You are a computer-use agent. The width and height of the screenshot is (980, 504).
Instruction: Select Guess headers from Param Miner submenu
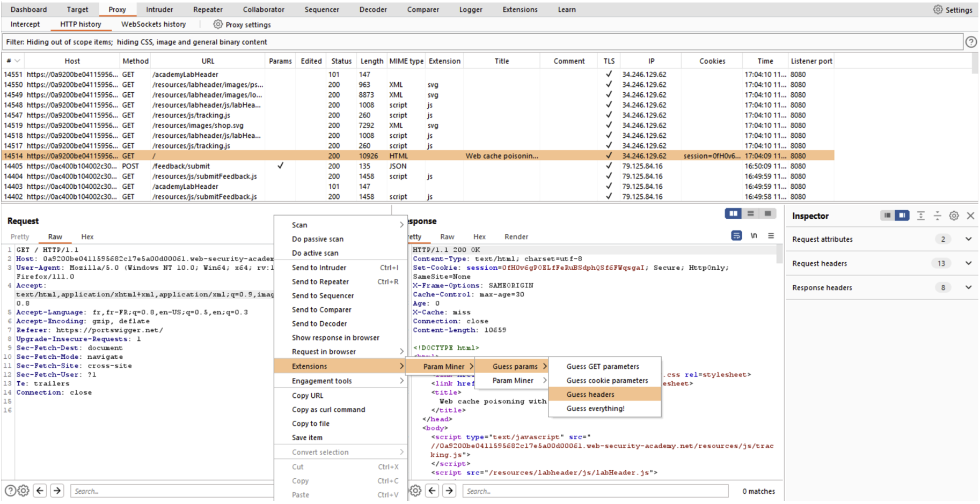(590, 395)
